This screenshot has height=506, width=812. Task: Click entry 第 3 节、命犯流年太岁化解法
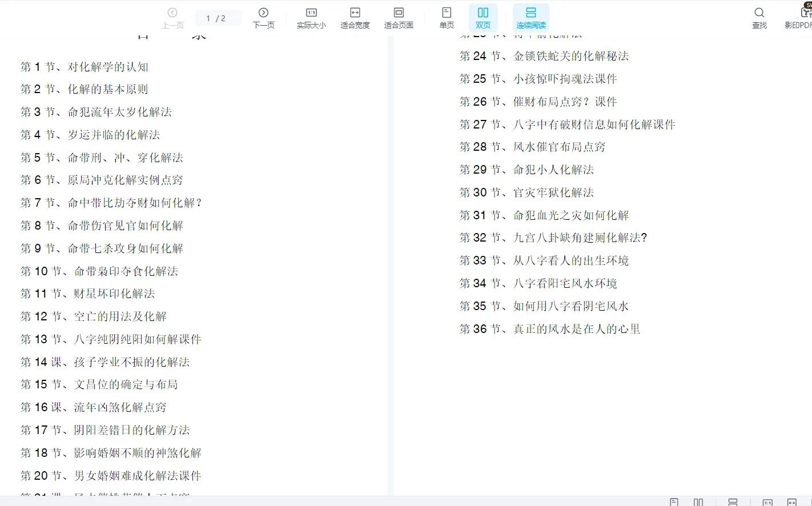click(x=97, y=112)
